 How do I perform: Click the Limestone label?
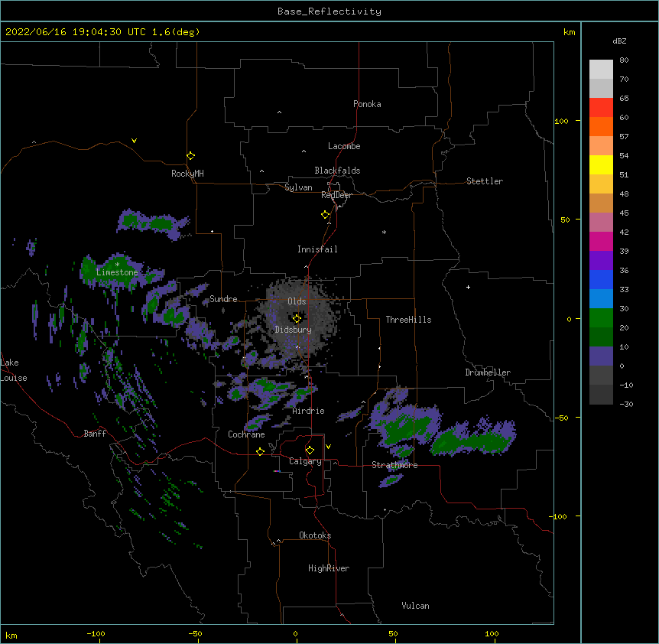click(117, 272)
